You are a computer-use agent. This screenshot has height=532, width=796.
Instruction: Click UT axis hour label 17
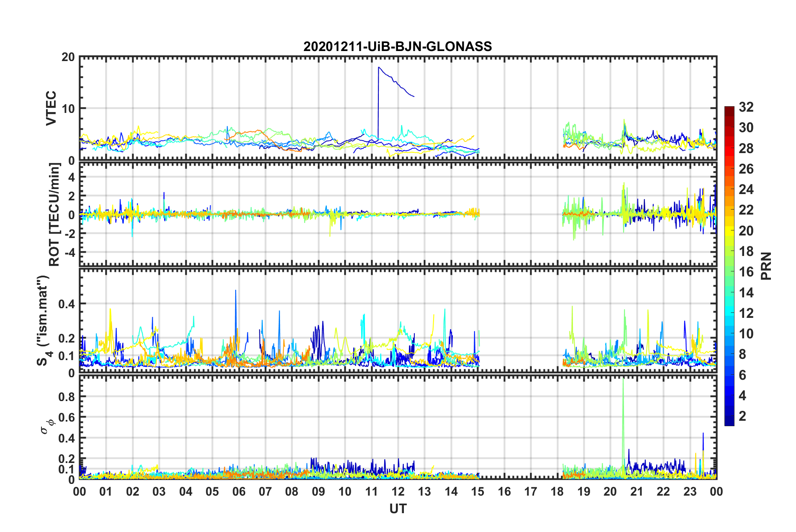coord(531,491)
